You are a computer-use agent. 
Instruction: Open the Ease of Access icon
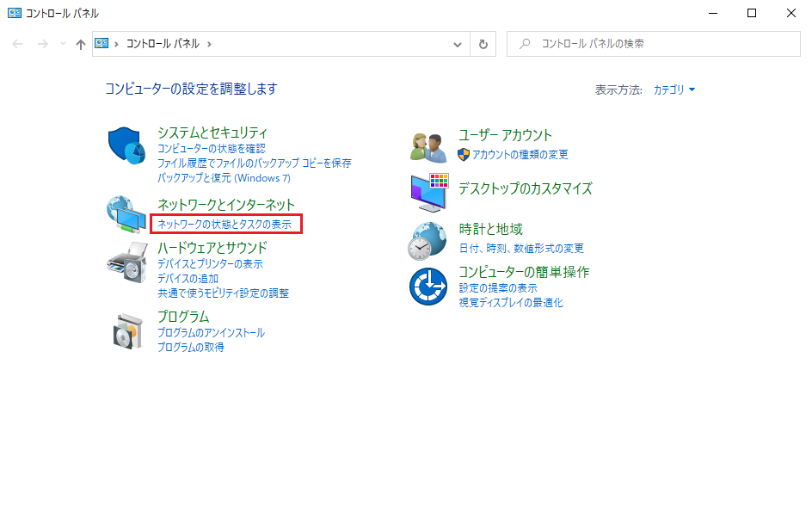click(428, 286)
